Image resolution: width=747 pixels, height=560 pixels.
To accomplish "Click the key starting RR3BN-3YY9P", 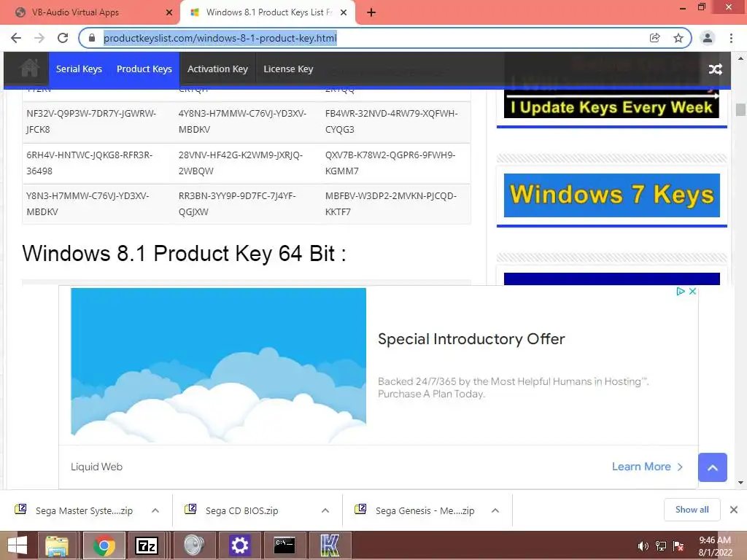I will tap(237, 204).
